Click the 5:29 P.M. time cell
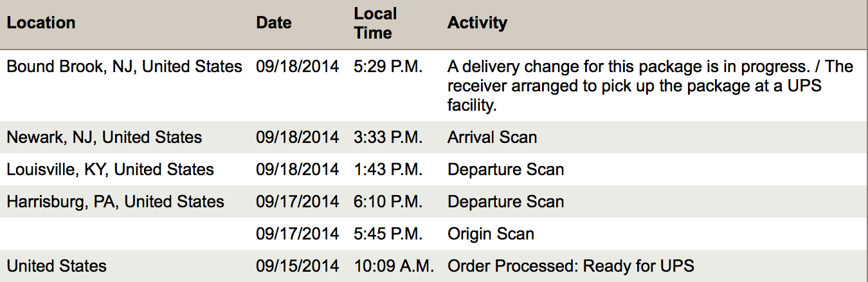 click(388, 66)
